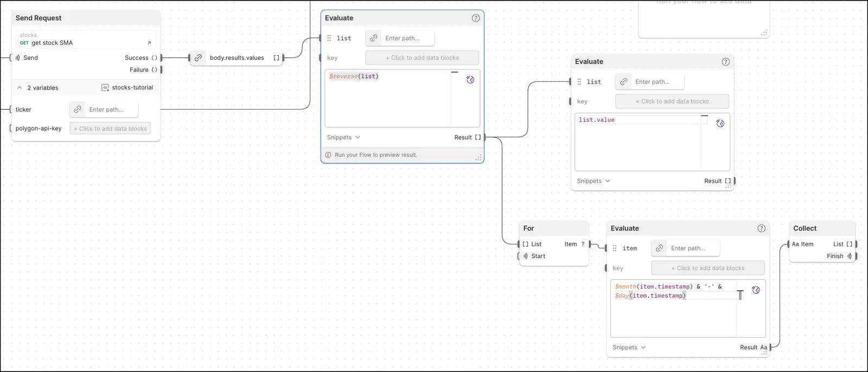Click the link icon beside list in first Evaluate

click(x=374, y=38)
